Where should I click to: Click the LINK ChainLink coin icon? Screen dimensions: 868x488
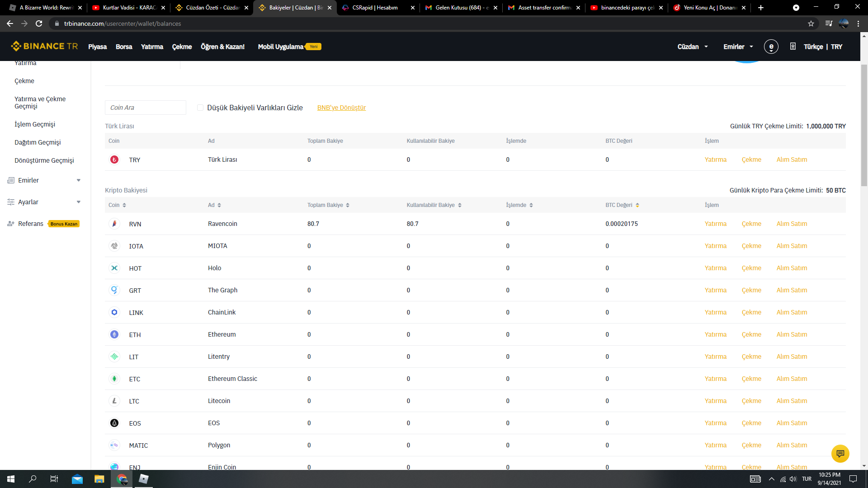(x=114, y=312)
